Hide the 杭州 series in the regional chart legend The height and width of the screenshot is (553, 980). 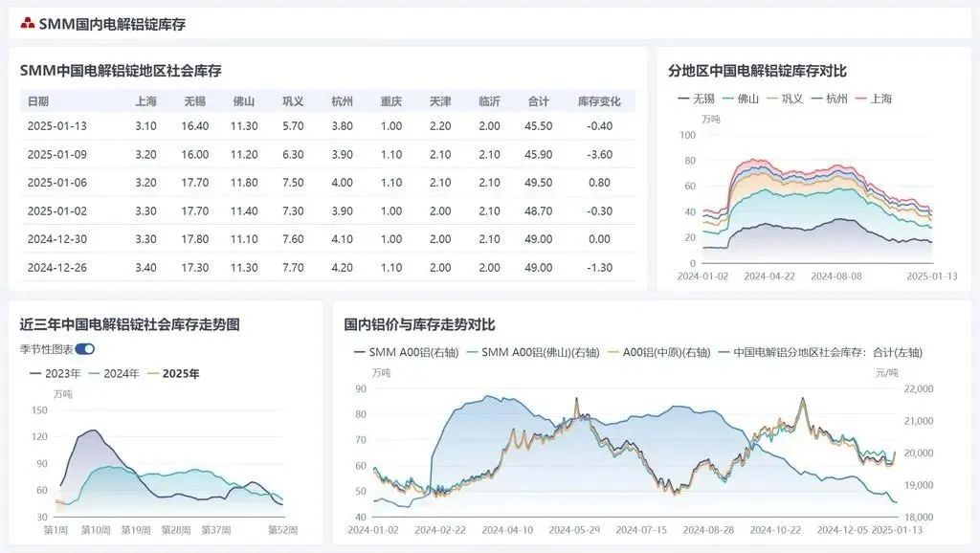[830, 99]
